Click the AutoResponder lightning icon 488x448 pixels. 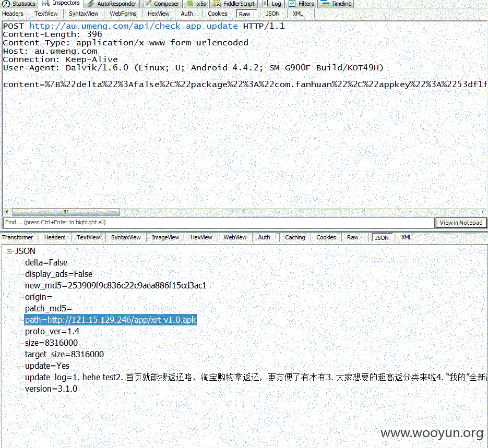point(91,4)
